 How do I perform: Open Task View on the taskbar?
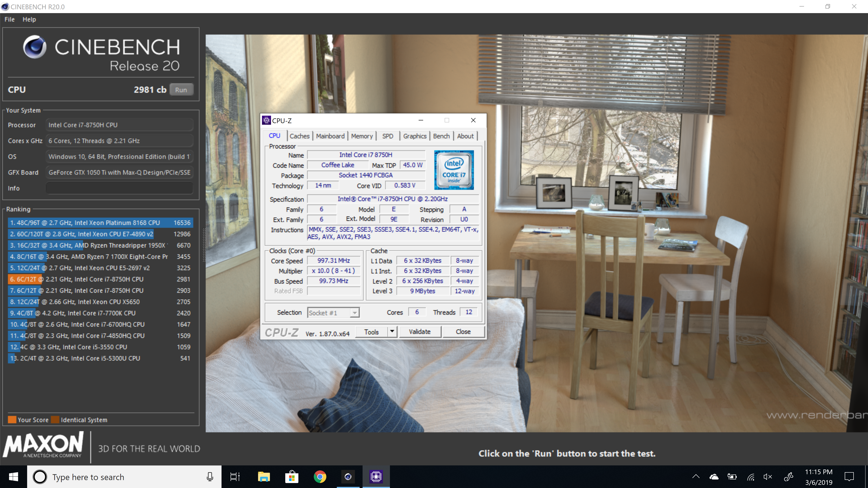pos(235,477)
